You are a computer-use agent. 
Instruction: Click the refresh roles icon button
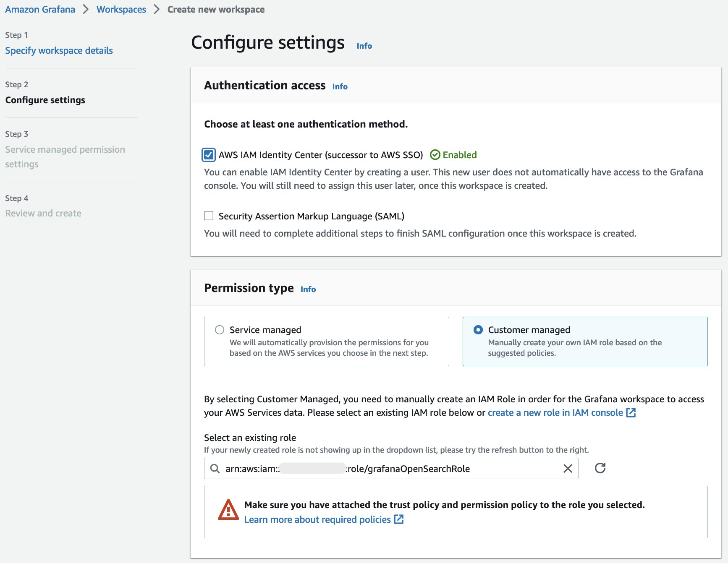(x=600, y=468)
